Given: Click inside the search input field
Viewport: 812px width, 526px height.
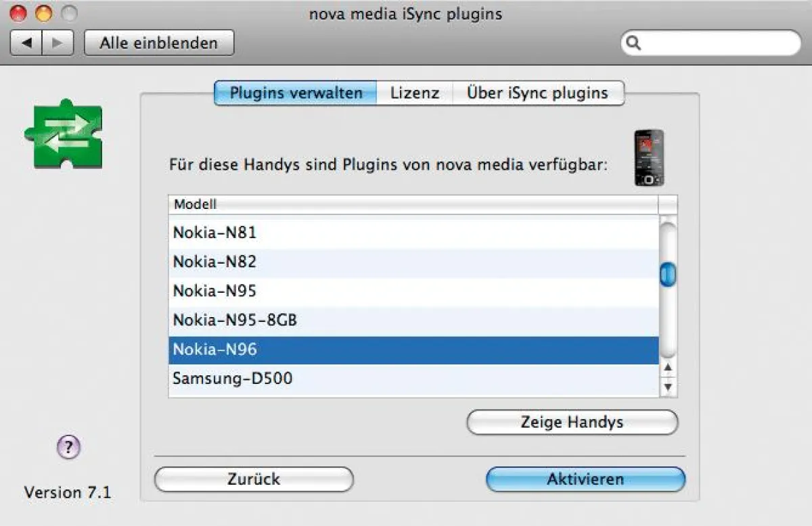Looking at the screenshot, I should coord(710,43).
